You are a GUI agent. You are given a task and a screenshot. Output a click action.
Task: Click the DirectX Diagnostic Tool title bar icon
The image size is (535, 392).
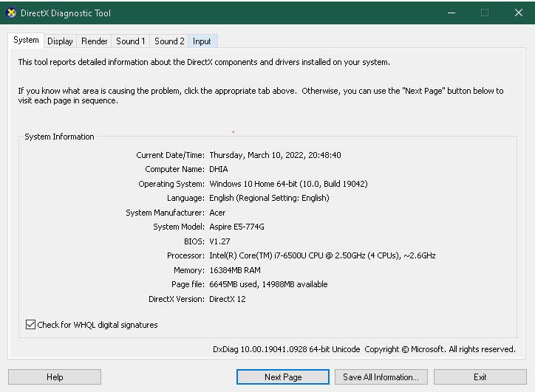[x=11, y=13]
